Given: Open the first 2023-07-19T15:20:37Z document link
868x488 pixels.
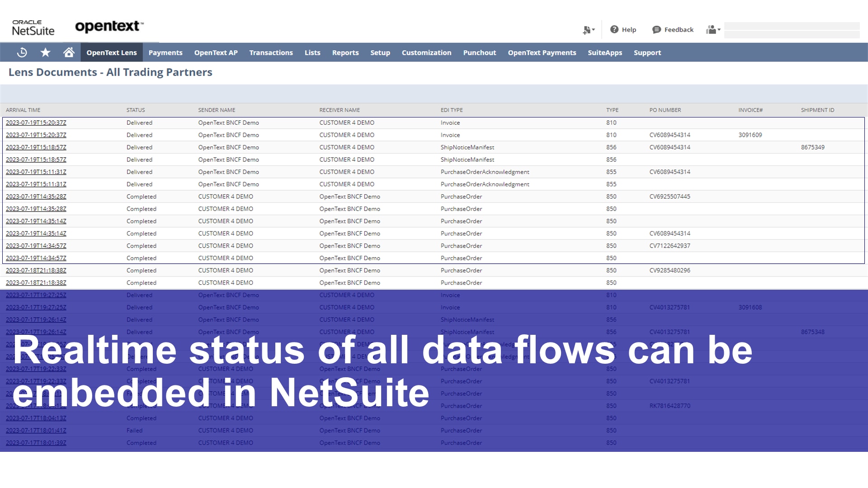Looking at the screenshot, I should 36,122.
